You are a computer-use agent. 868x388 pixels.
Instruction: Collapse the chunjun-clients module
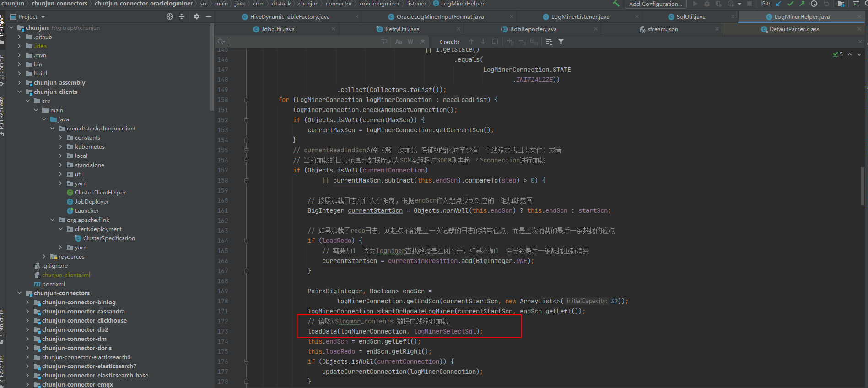point(19,92)
